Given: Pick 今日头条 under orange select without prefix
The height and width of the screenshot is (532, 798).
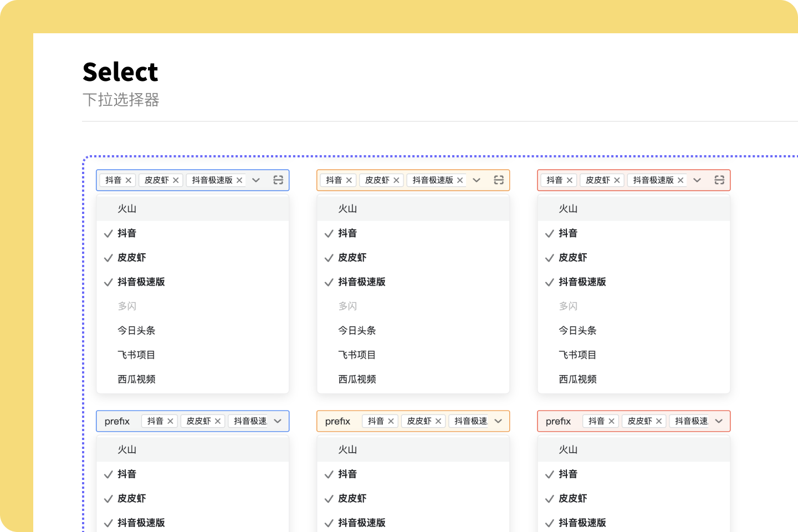Looking at the screenshot, I should [x=413, y=331].
